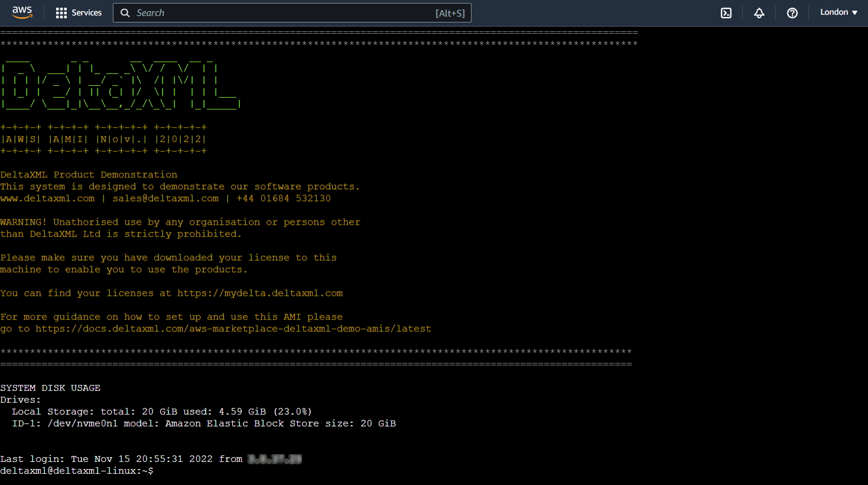
Task: Click the /dev/nvme0n1 device name text
Action: [x=82, y=423]
